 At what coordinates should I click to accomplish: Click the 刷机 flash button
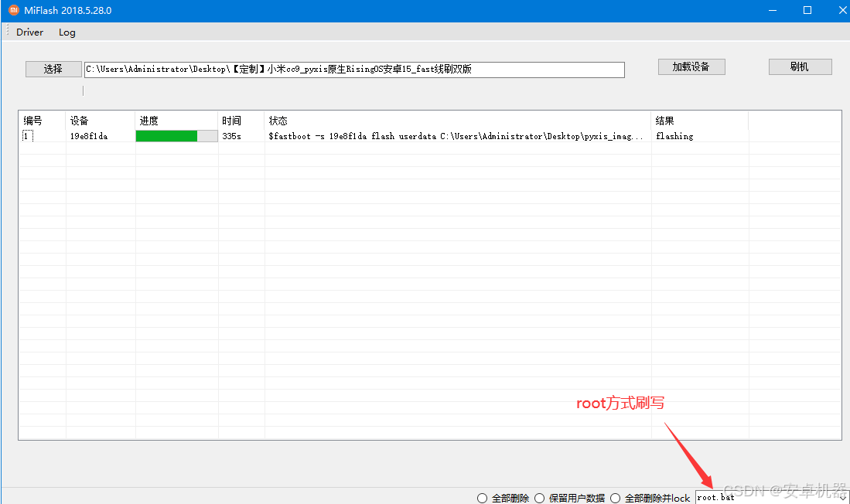[x=800, y=66]
